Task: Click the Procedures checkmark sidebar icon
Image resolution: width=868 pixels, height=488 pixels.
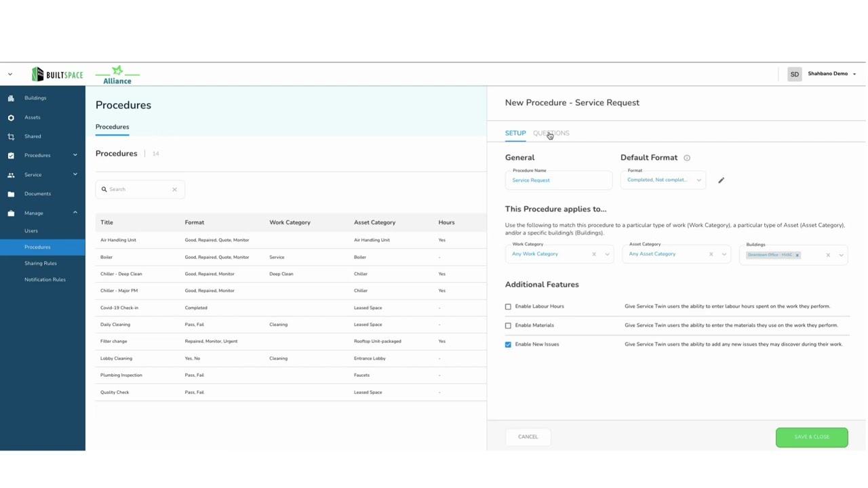Action: 11,156
